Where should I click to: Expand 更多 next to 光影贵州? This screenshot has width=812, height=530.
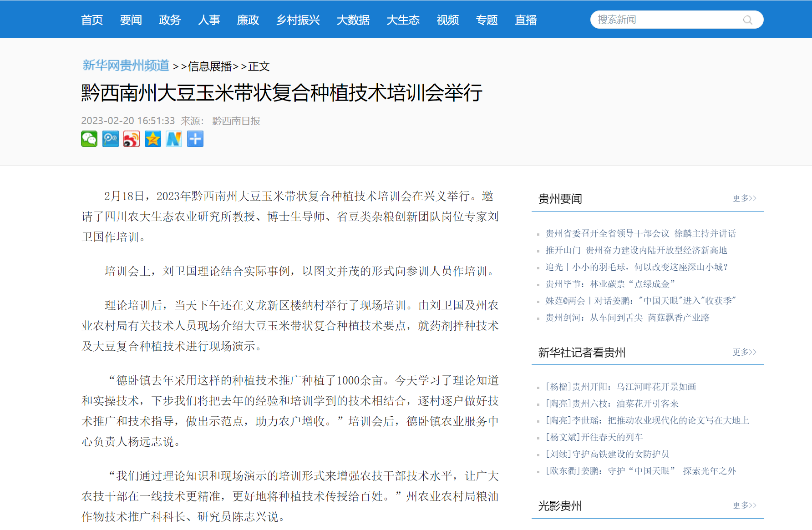pos(744,505)
